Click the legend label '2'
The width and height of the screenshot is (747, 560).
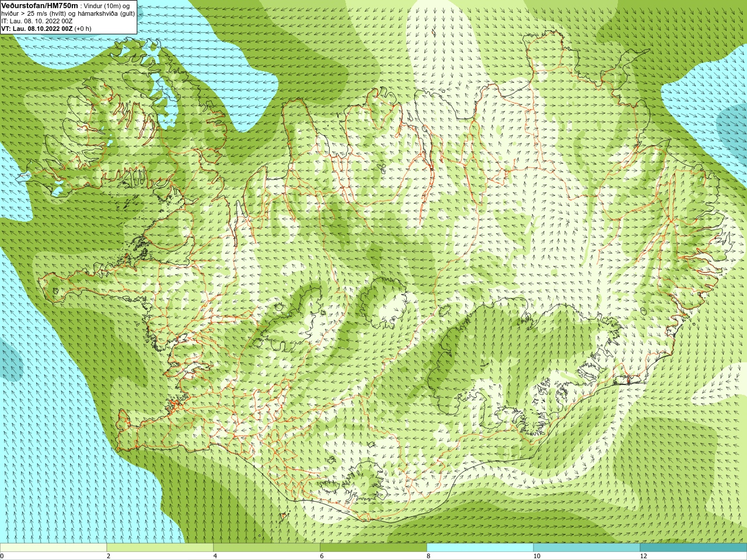tap(109, 556)
